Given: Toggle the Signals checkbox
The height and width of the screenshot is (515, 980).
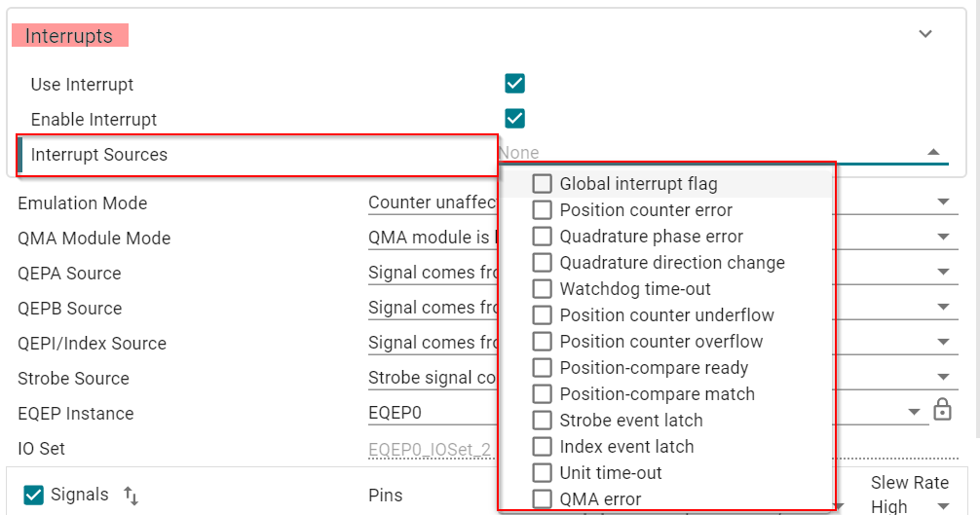Looking at the screenshot, I should tap(34, 495).
